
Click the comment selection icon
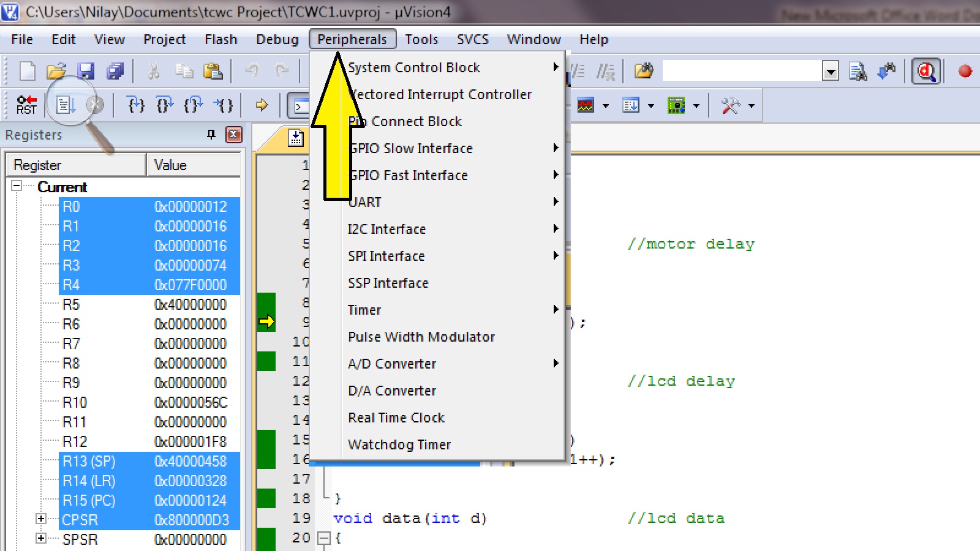578,72
